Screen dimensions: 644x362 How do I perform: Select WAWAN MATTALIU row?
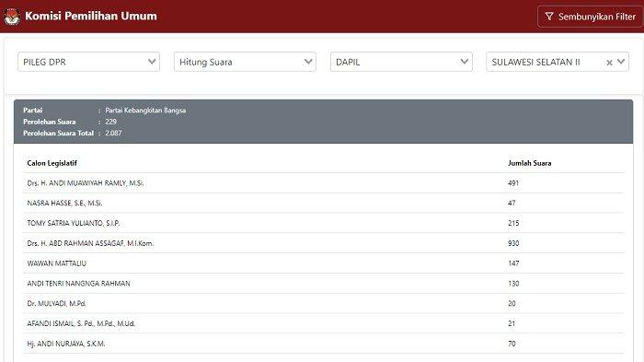[x=324, y=263]
